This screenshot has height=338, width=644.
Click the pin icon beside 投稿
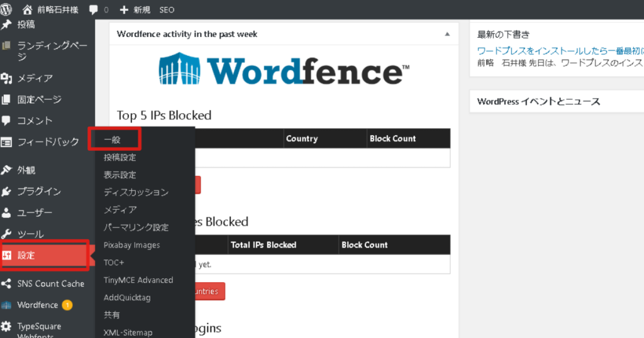pyautogui.click(x=6, y=25)
